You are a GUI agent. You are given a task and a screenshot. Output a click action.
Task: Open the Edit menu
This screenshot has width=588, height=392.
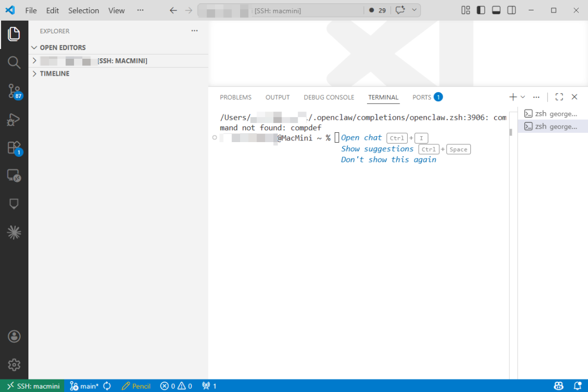52,10
